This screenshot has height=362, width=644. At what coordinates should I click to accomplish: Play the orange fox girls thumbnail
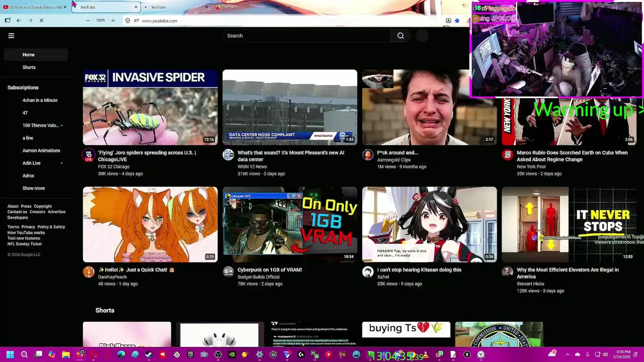coord(150,224)
